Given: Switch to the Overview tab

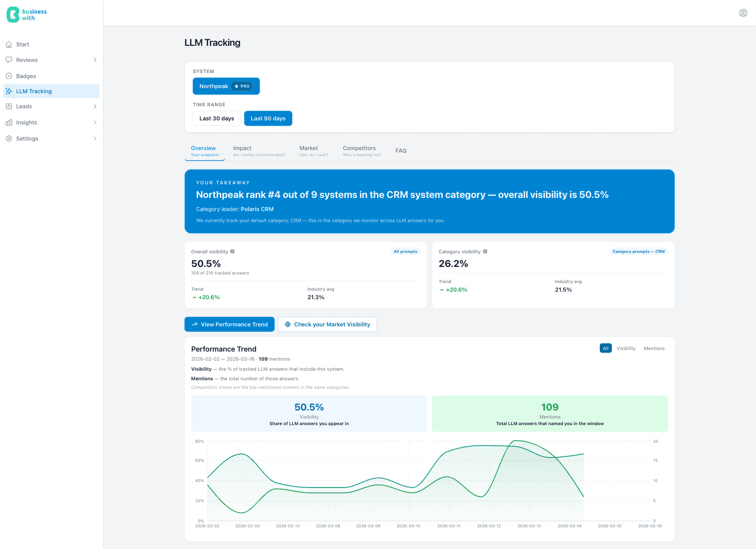Looking at the screenshot, I should point(205,151).
